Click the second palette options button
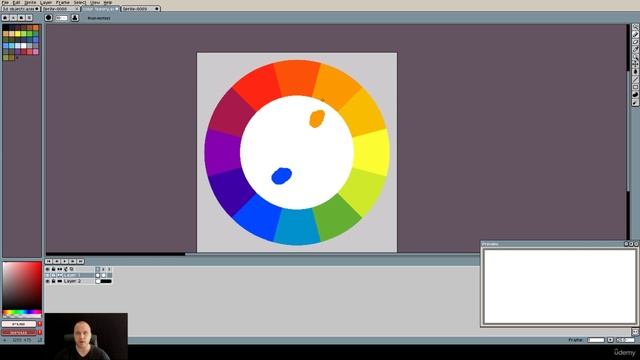This screenshot has width=640, height=360. coord(13,18)
